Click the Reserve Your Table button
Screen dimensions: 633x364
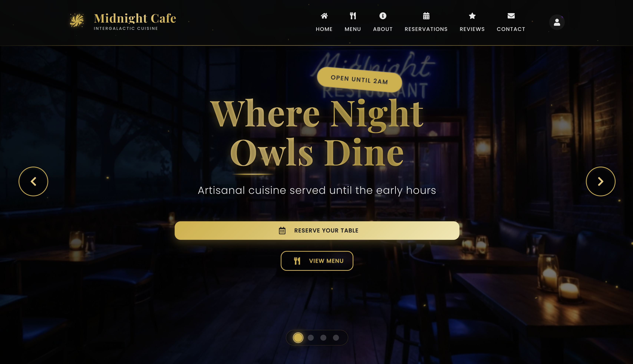[x=317, y=231]
